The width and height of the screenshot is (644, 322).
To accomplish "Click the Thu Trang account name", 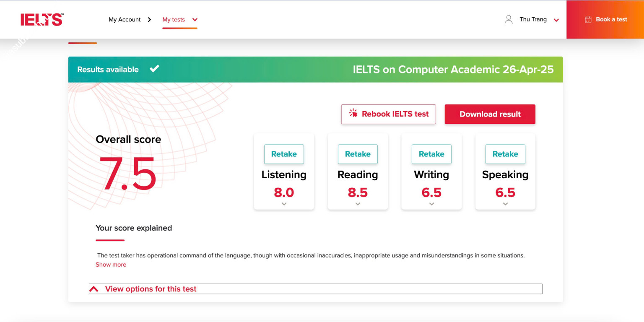I will (x=533, y=19).
